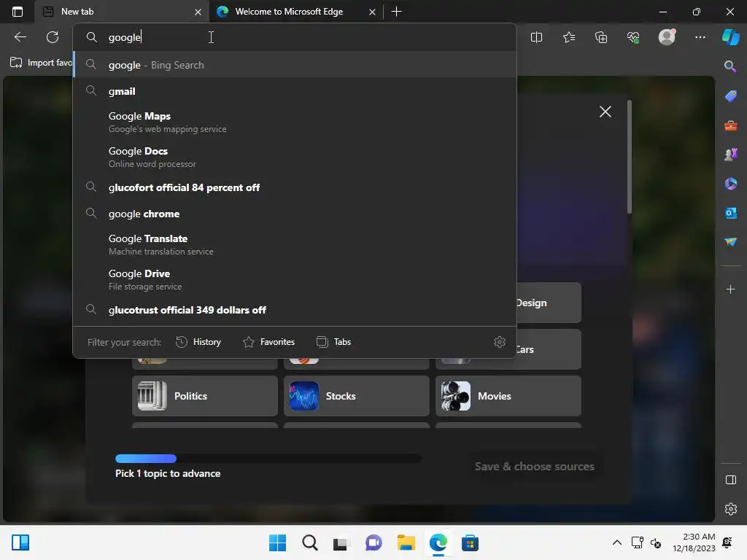Open Browser essentials heart icon

click(x=633, y=37)
